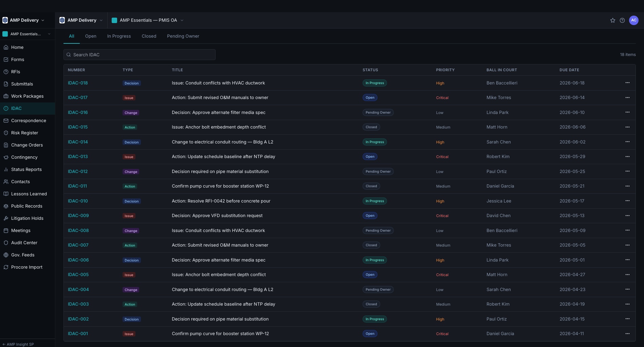
Task: Expand the AMP Delivery sidebar workspace dropdown
Action: (x=23, y=20)
